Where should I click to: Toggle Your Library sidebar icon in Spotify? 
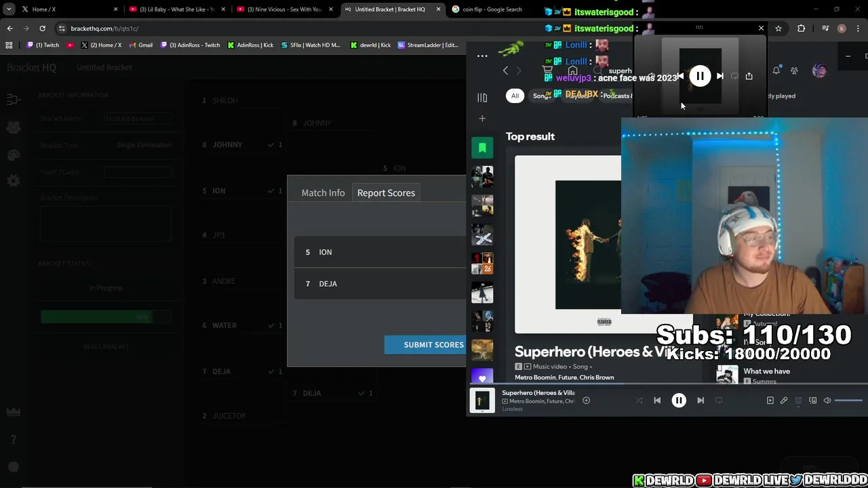(482, 98)
